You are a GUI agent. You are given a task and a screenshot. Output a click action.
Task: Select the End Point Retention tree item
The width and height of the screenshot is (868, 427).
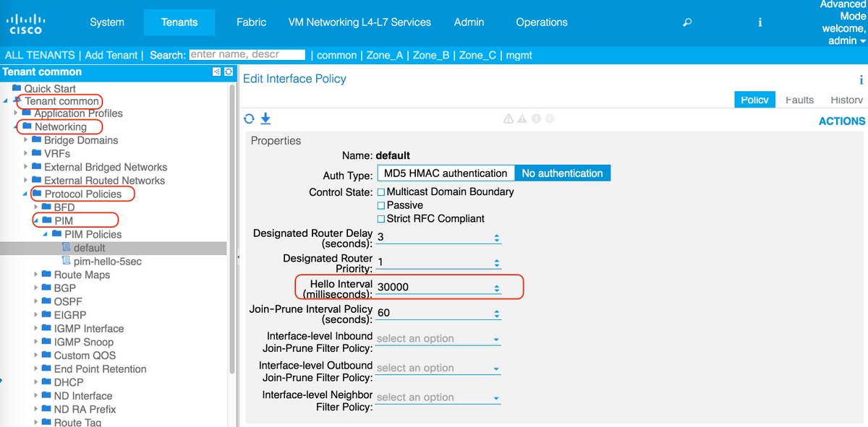[x=100, y=368]
